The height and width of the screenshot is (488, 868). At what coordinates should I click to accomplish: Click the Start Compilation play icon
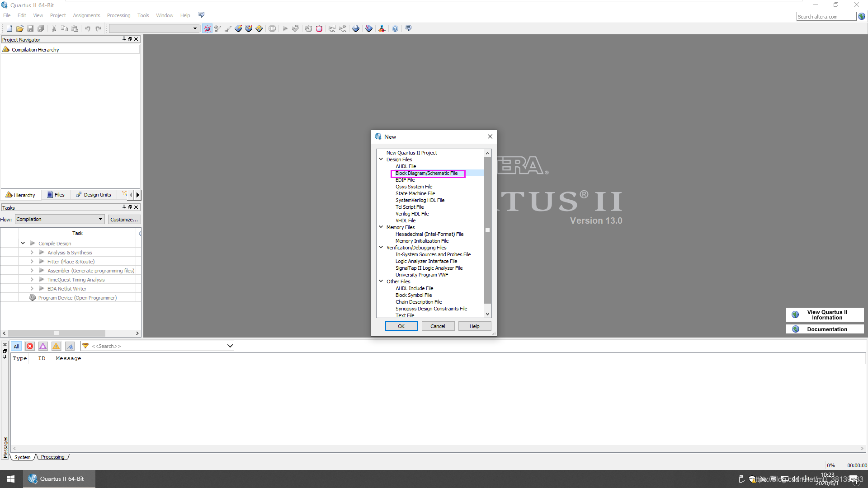point(285,28)
